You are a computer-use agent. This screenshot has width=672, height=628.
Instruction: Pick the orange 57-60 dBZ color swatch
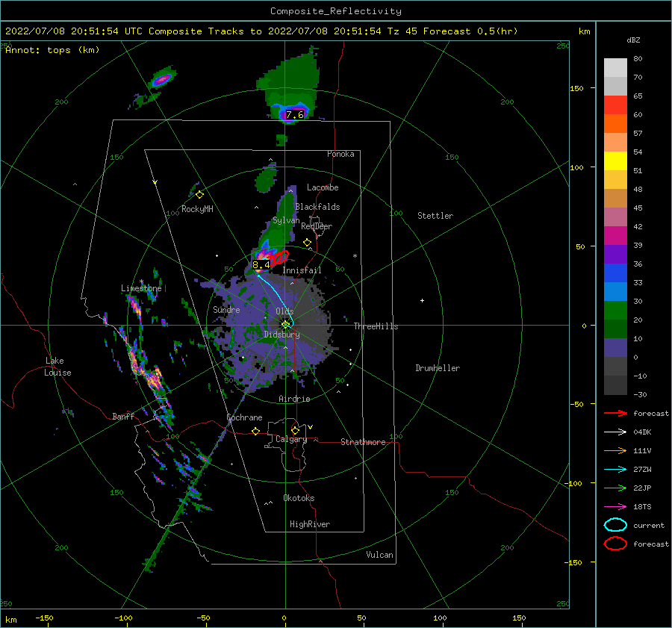pos(615,124)
